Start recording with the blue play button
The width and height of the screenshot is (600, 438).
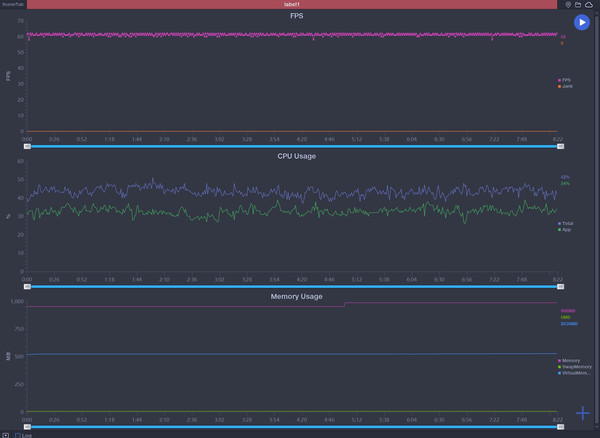click(582, 23)
